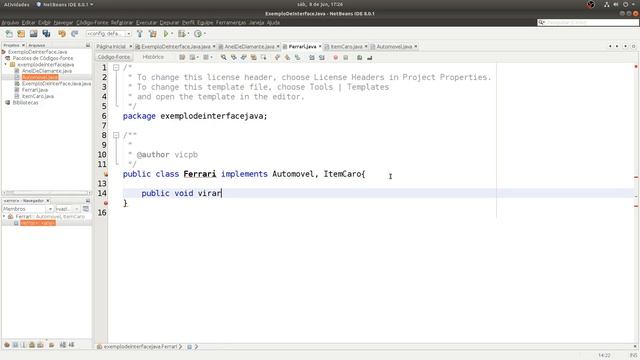This screenshot has height=360, width=640.
Task: Open the Navegar menu
Action: tap(63, 22)
